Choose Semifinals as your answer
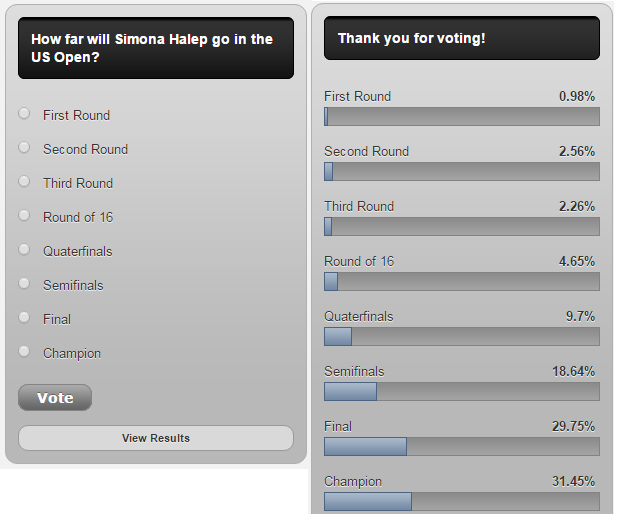Viewport: 619px width, 514px height. point(24,284)
